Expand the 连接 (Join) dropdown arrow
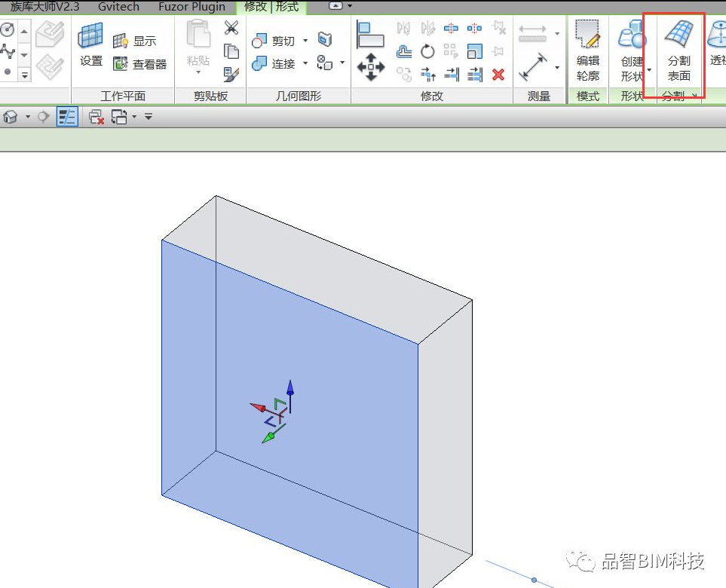Image resolution: width=726 pixels, height=588 pixels. (x=305, y=64)
